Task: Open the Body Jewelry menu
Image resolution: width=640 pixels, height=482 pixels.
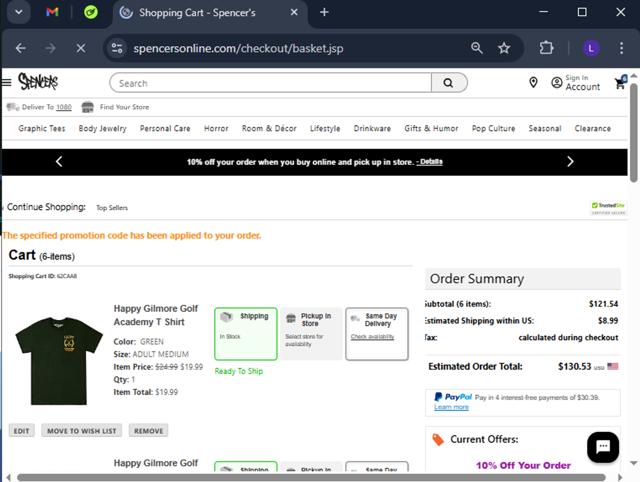Action: [102, 129]
